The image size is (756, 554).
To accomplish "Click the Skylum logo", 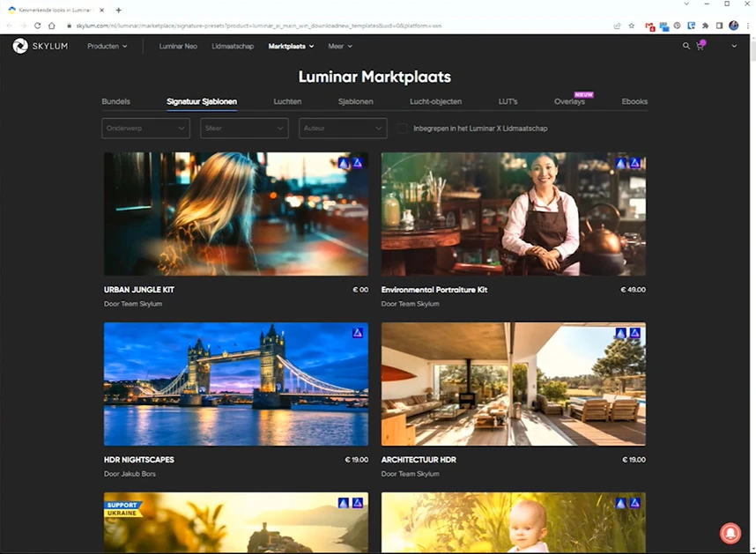I will click(x=40, y=47).
